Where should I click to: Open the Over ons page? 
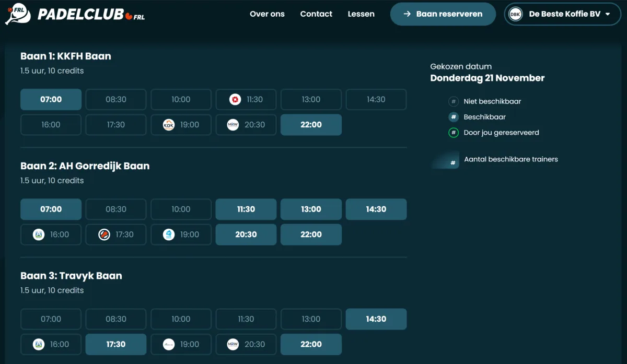coord(267,14)
